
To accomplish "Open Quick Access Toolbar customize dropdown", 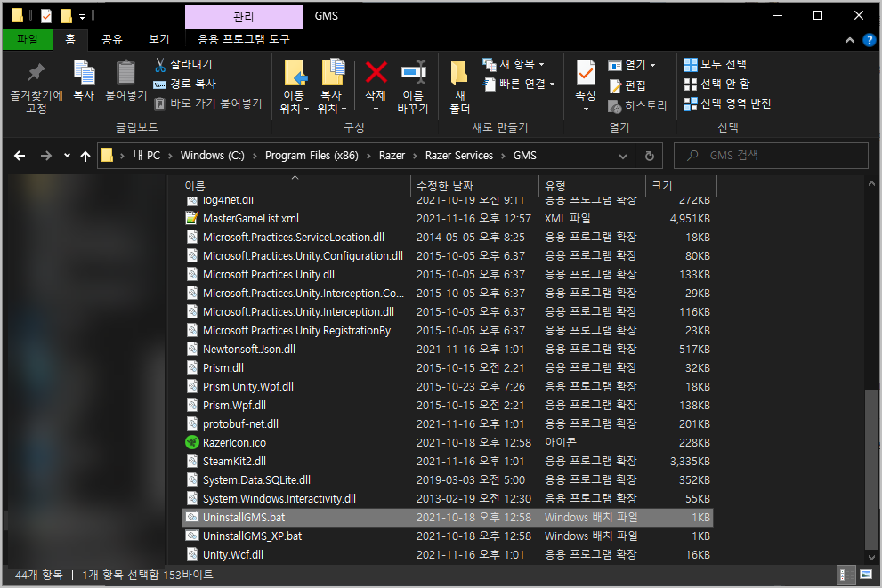I will point(82,16).
